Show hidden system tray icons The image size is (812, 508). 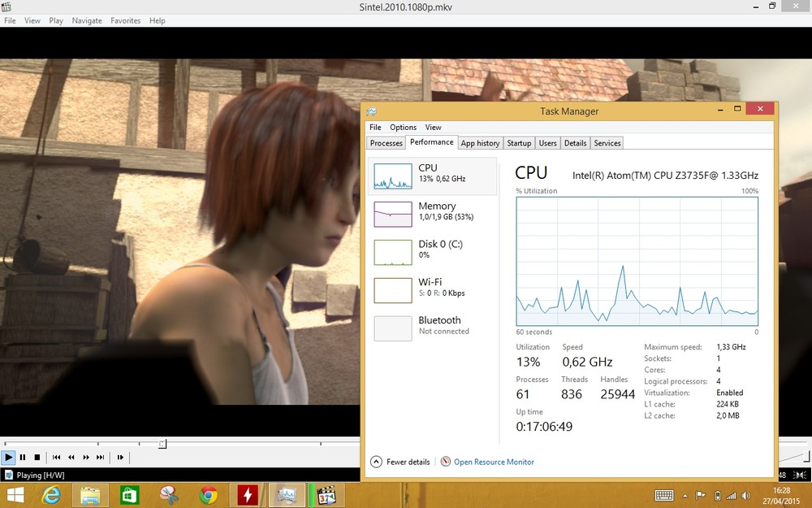[x=685, y=496]
